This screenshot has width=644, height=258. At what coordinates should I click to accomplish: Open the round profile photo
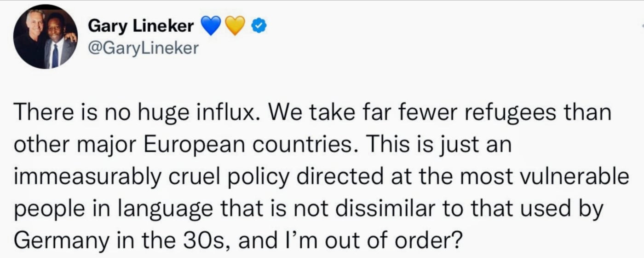[x=46, y=37]
